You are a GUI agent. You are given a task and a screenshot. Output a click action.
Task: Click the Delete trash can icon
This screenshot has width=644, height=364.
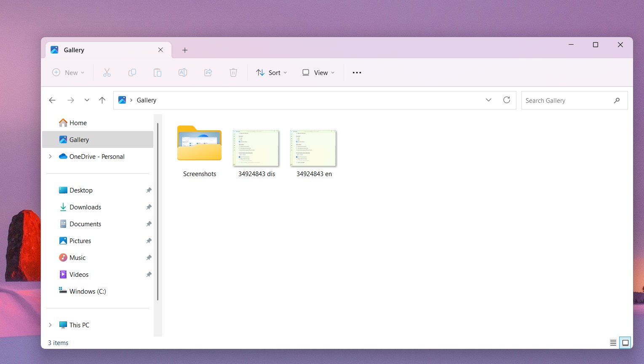pyautogui.click(x=233, y=72)
